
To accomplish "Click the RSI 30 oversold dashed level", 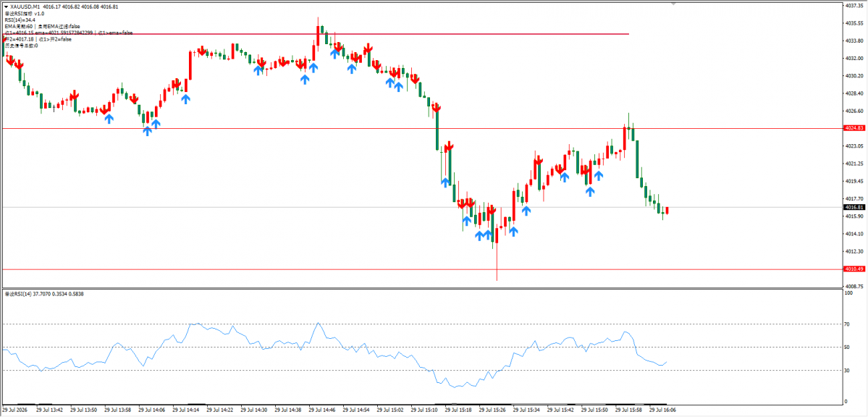I will click(x=422, y=370).
